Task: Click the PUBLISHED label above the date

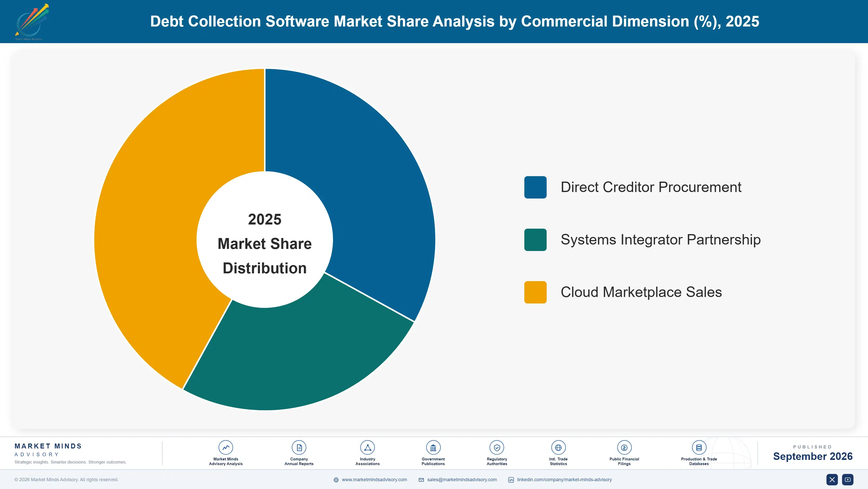Action: (x=812, y=447)
